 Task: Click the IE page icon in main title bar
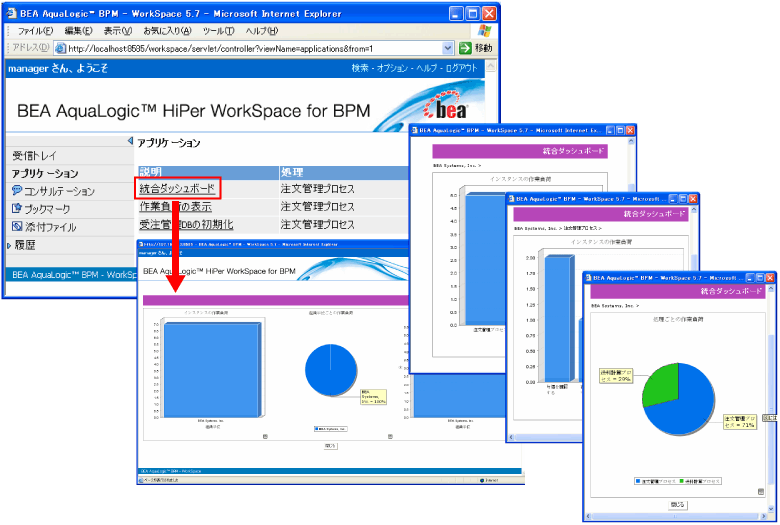11,13
